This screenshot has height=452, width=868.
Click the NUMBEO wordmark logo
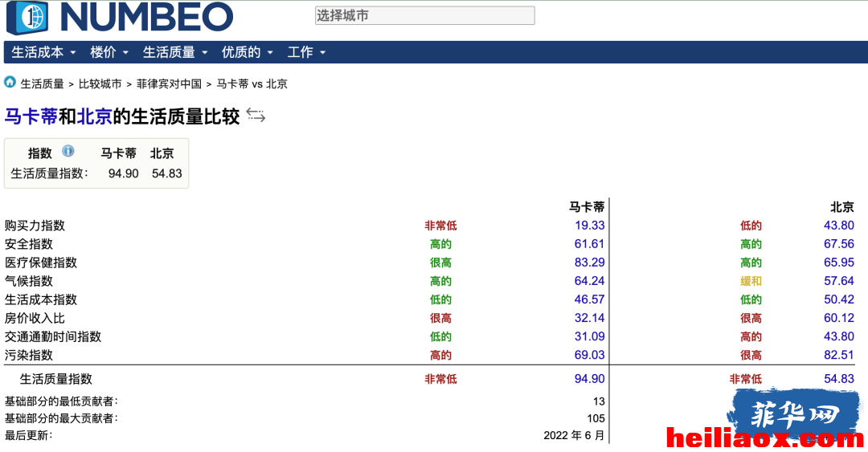pos(147,17)
